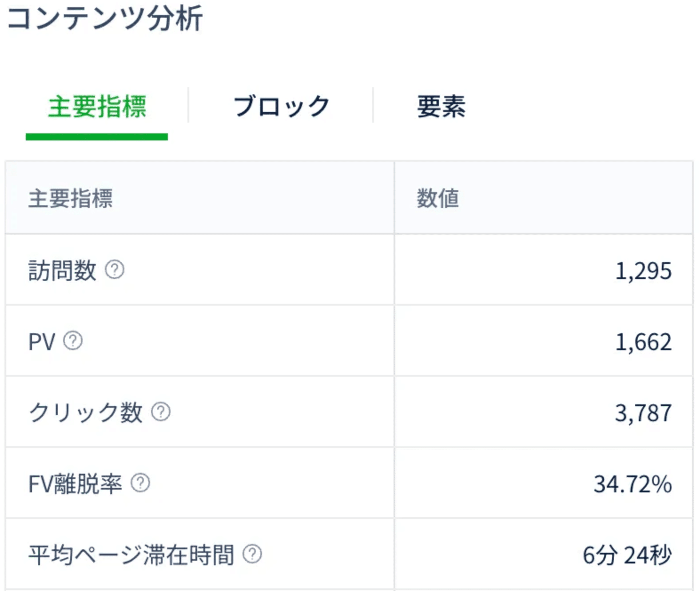Click the help icon next to 訪問数

[115, 270]
